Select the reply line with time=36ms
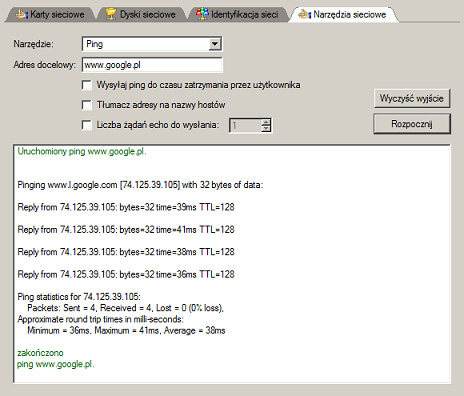The image size is (464, 396). click(126, 274)
